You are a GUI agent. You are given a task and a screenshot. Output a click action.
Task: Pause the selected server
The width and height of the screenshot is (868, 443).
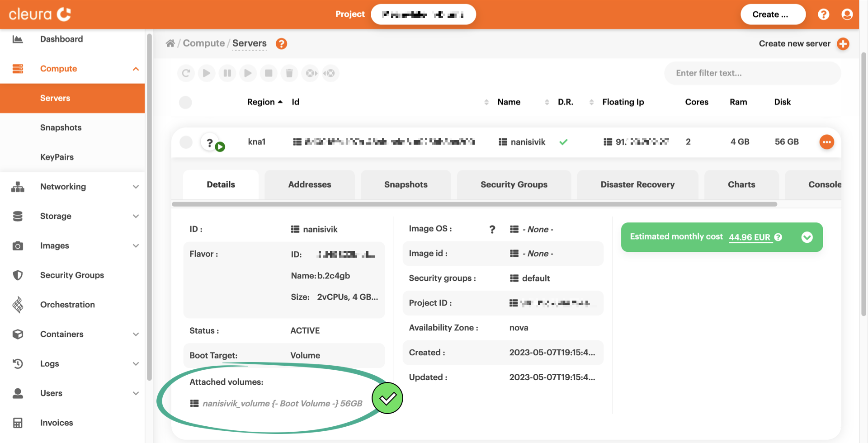(x=227, y=73)
